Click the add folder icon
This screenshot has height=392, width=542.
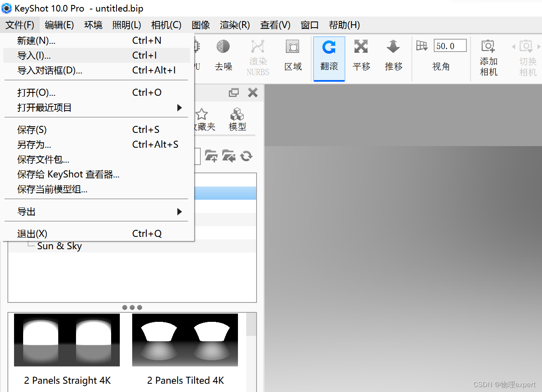(212, 156)
